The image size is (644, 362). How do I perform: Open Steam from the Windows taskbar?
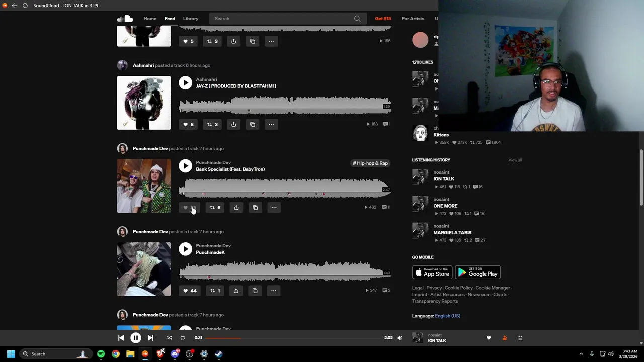tap(219, 354)
